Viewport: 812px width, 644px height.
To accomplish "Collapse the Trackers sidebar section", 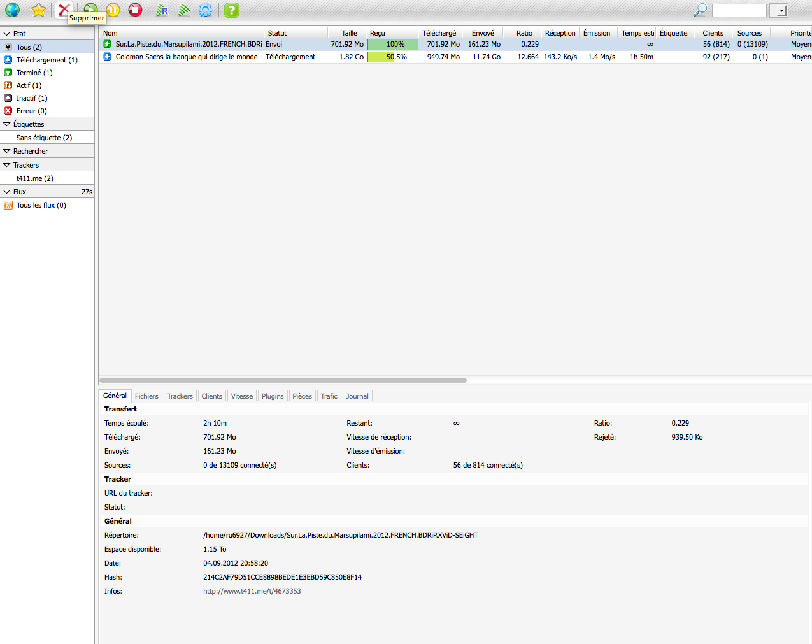I will point(7,165).
